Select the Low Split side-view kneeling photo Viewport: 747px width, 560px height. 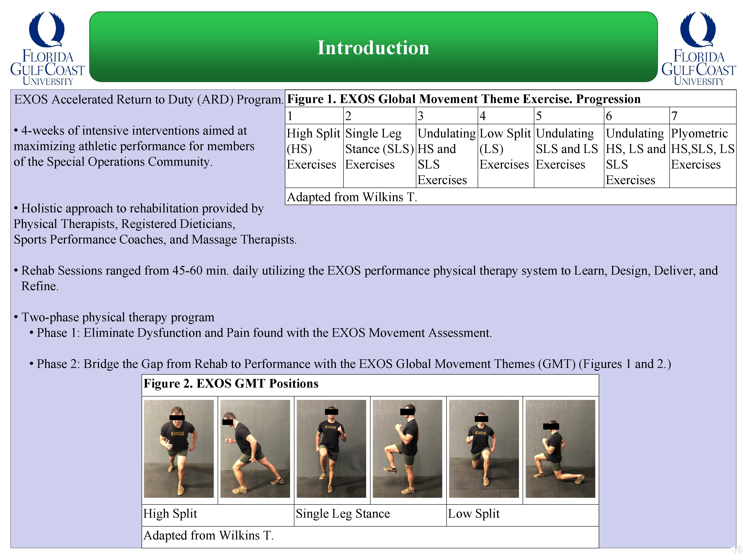tap(560, 449)
